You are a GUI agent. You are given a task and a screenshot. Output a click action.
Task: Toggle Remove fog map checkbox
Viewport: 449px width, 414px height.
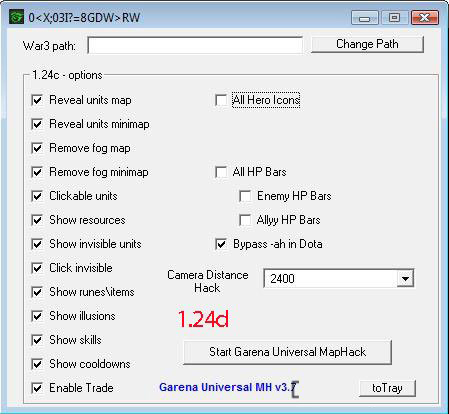click(37, 148)
